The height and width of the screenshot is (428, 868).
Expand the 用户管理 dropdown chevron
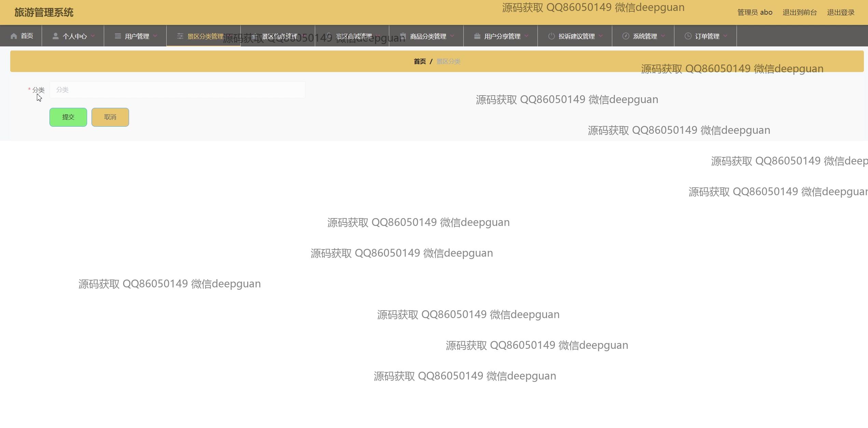[155, 36]
